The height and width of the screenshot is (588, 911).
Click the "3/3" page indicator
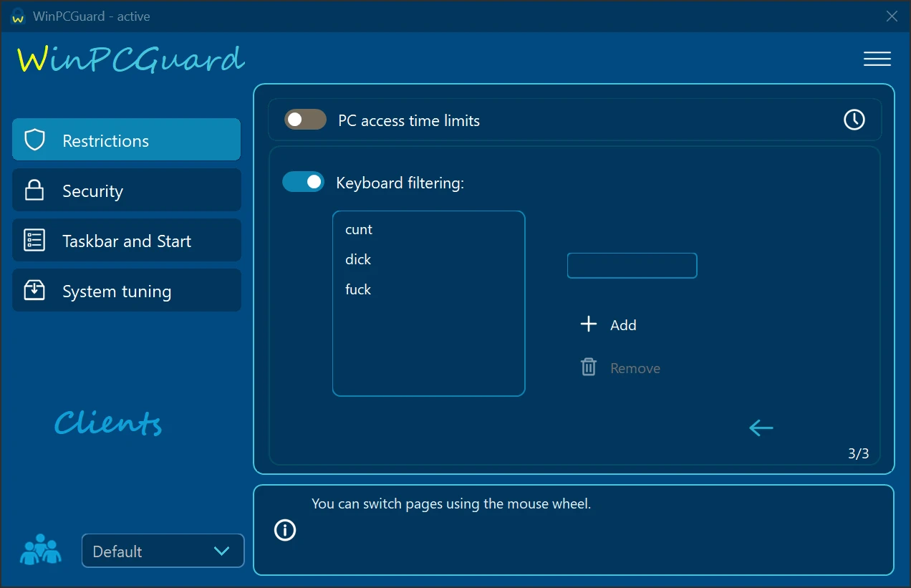coord(858,453)
